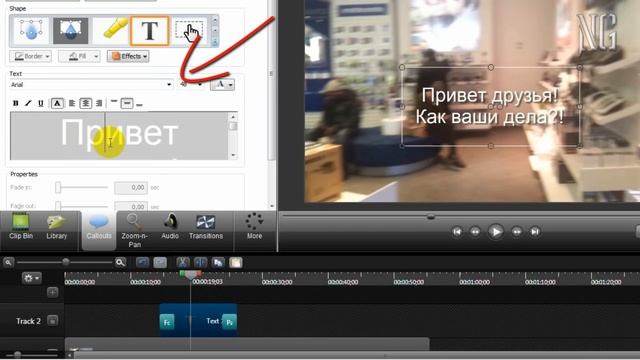Image resolution: width=640 pixels, height=360 pixels.
Task: Step forward in the preview
Action: tap(517, 232)
